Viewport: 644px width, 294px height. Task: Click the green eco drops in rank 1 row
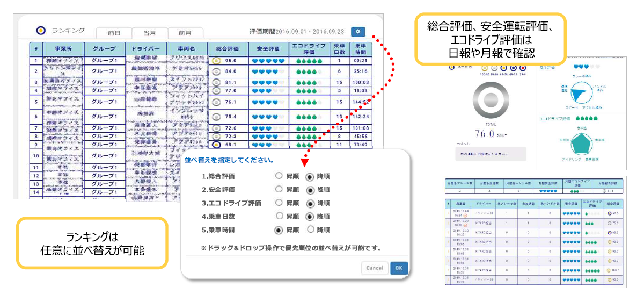309,61
